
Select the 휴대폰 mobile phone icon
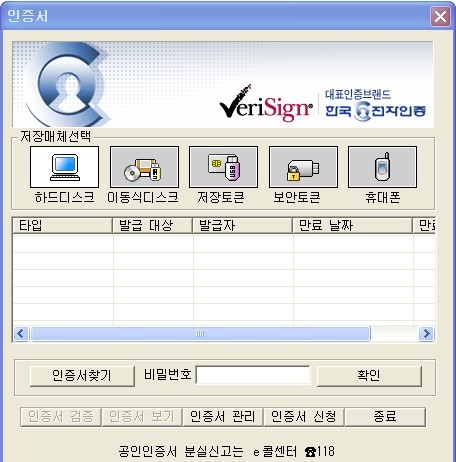click(x=382, y=167)
